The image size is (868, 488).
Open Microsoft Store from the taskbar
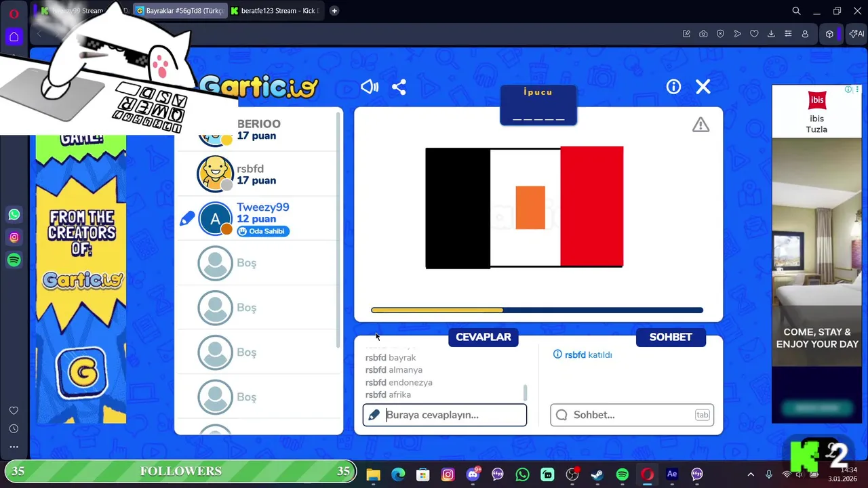pyautogui.click(x=423, y=474)
